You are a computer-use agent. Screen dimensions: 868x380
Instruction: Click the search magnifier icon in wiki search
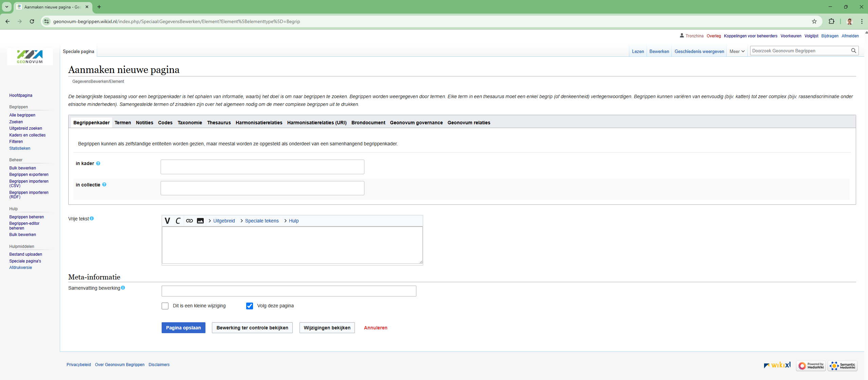pos(853,51)
